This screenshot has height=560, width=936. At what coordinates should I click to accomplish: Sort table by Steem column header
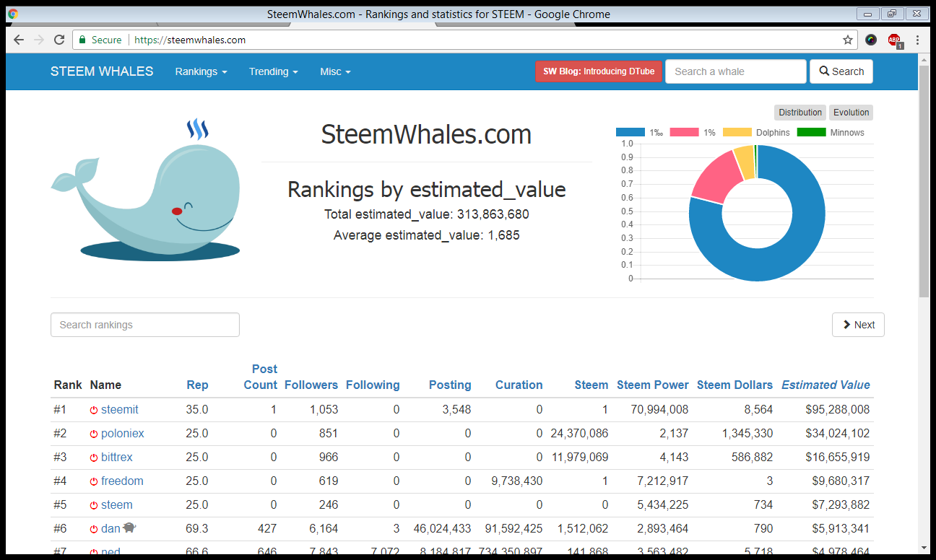click(591, 385)
